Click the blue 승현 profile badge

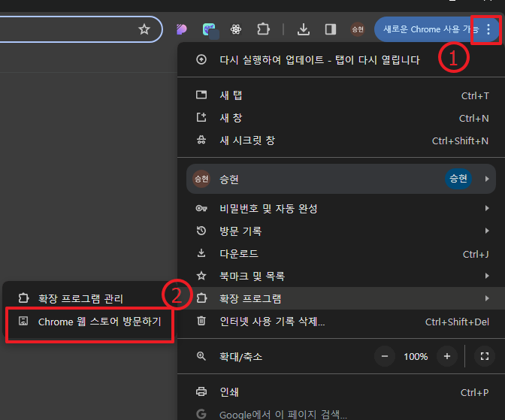click(x=458, y=179)
